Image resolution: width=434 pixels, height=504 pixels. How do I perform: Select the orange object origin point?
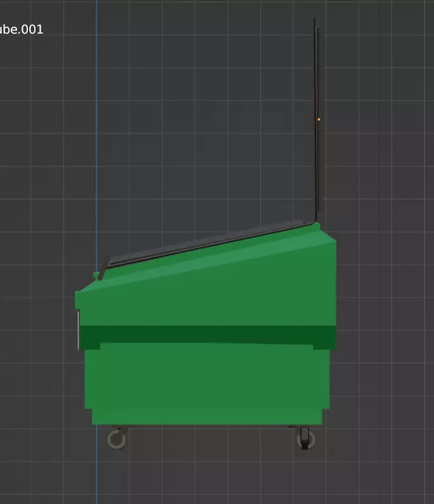[319, 119]
